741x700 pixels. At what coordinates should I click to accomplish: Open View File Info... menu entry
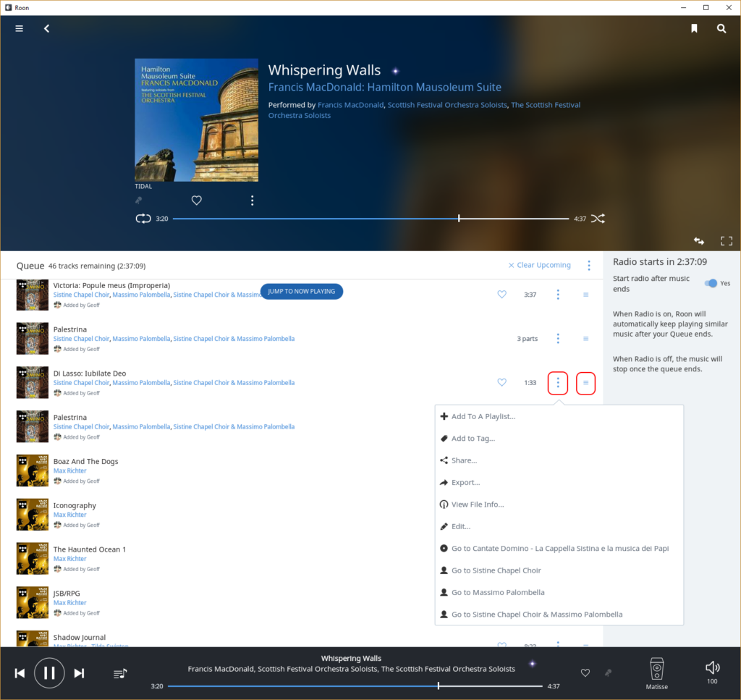559,505
